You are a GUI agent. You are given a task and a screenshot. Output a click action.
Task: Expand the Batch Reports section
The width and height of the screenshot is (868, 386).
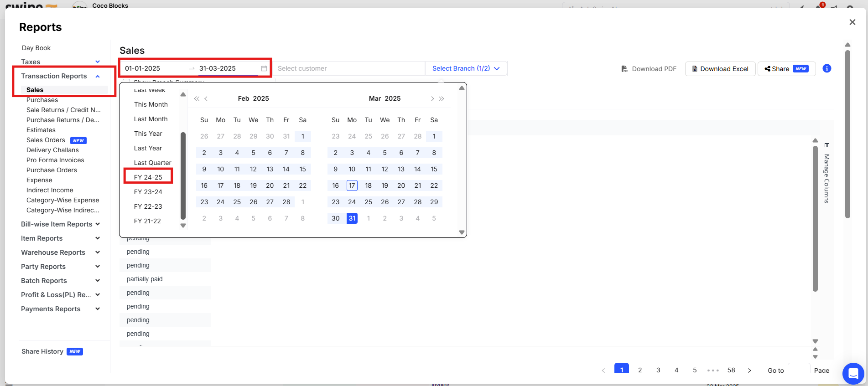(x=61, y=281)
